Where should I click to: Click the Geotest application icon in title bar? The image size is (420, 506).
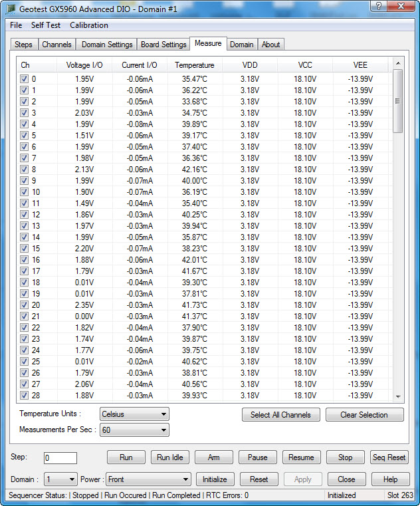[x=11, y=9]
